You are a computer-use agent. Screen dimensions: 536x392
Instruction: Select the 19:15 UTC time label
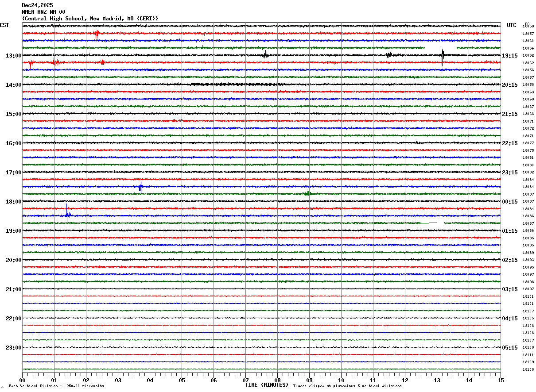click(510, 56)
